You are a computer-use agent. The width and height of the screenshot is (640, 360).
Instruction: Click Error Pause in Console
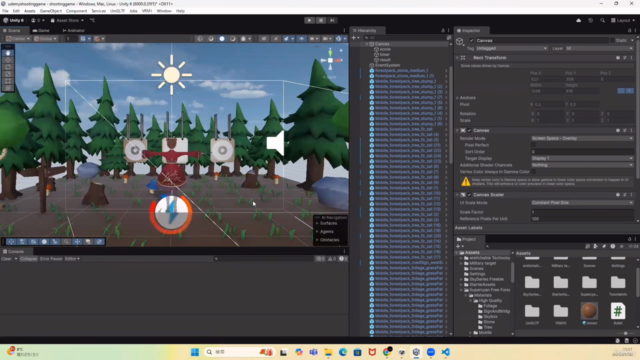click(x=51, y=259)
